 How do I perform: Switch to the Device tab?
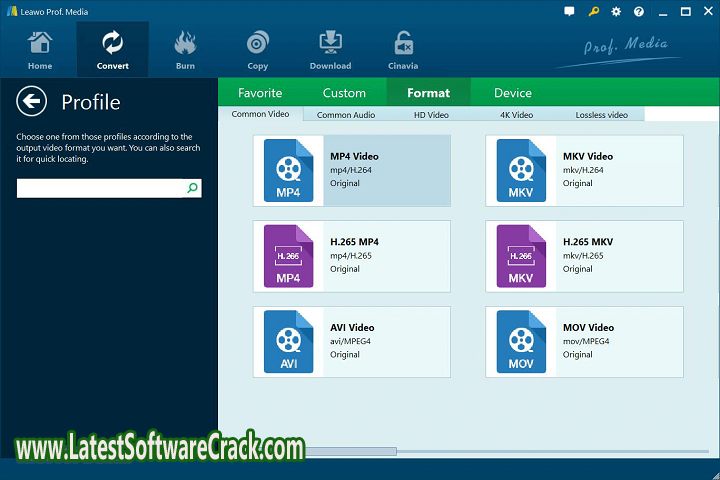coord(513,93)
